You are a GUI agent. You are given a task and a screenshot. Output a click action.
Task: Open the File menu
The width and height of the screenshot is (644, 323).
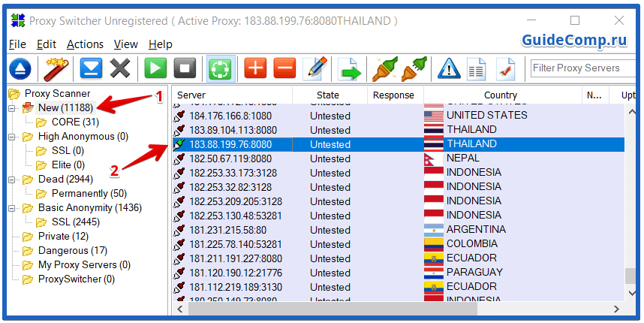click(x=17, y=44)
